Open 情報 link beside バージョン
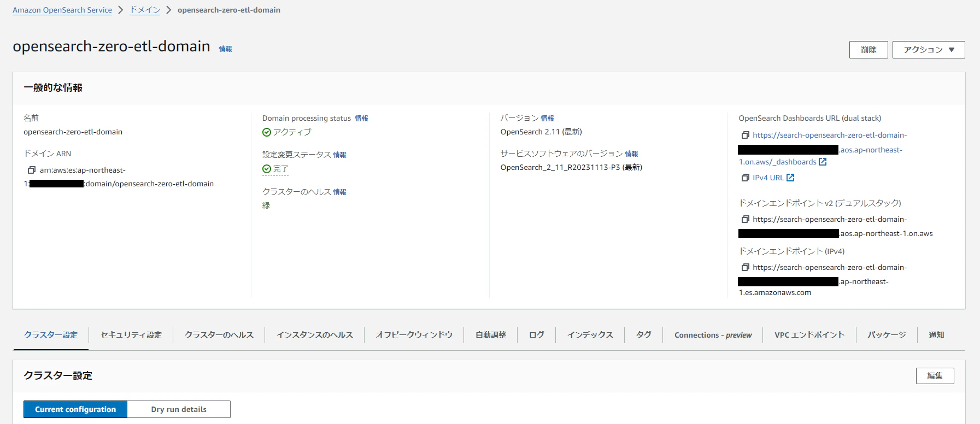980x424 pixels. point(547,118)
